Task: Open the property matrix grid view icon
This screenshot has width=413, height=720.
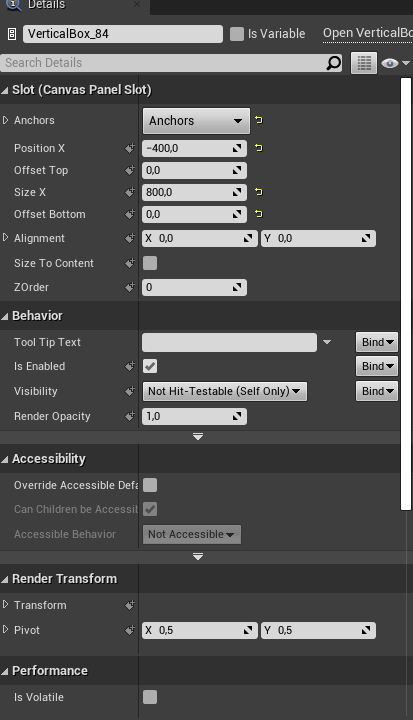Action: (364, 63)
